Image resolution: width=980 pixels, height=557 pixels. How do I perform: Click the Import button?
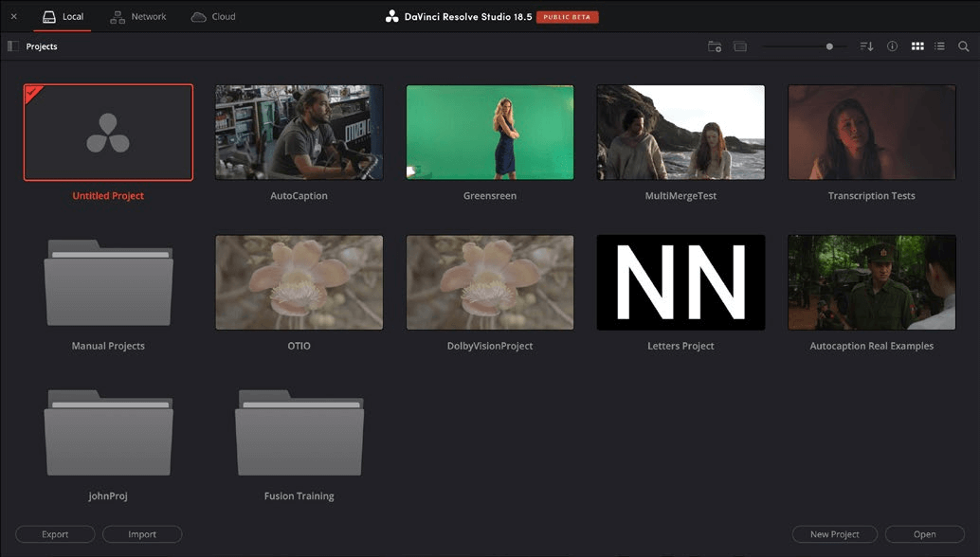tap(142, 534)
